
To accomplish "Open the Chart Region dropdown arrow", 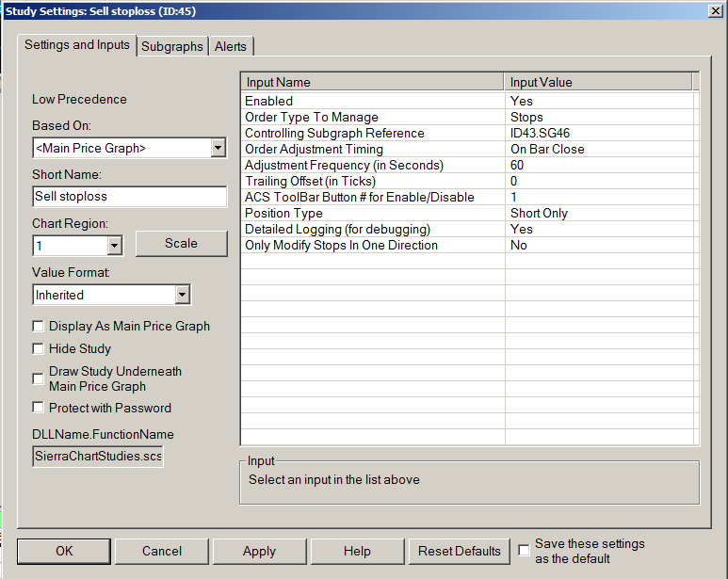I will coord(114,246).
